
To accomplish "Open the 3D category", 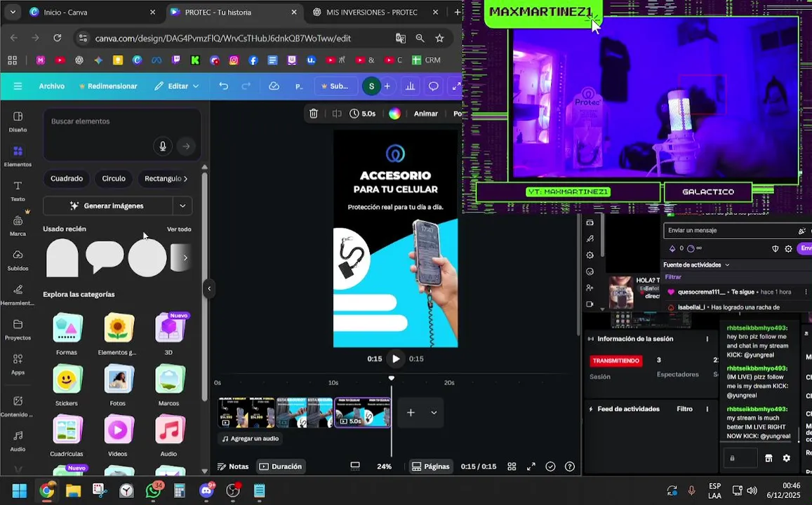I will click(x=169, y=334).
